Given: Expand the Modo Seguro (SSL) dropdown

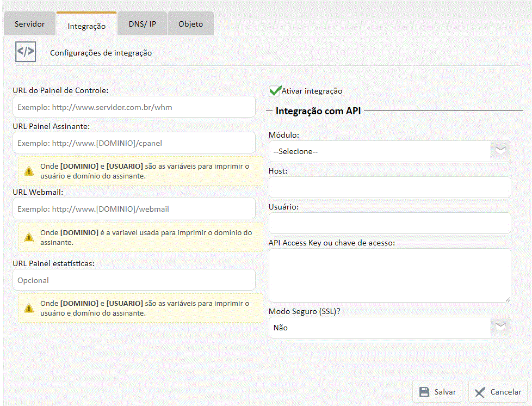Looking at the screenshot, I should pos(389,328).
